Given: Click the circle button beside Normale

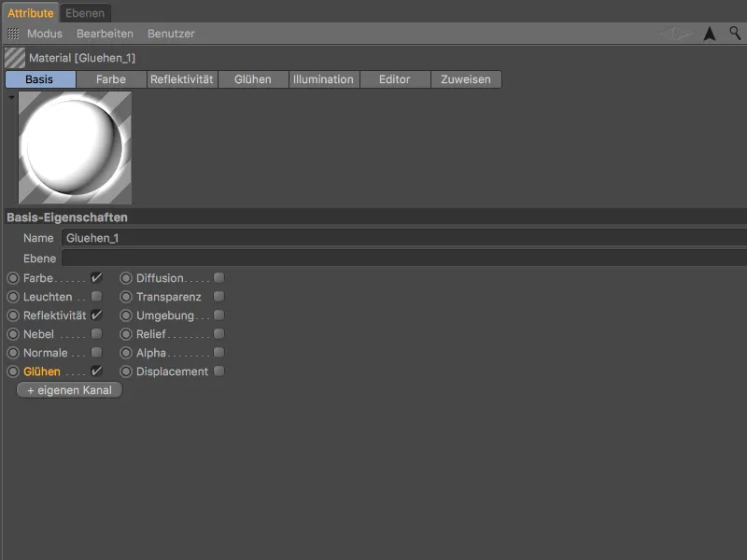Looking at the screenshot, I should [x=13, y=353].
